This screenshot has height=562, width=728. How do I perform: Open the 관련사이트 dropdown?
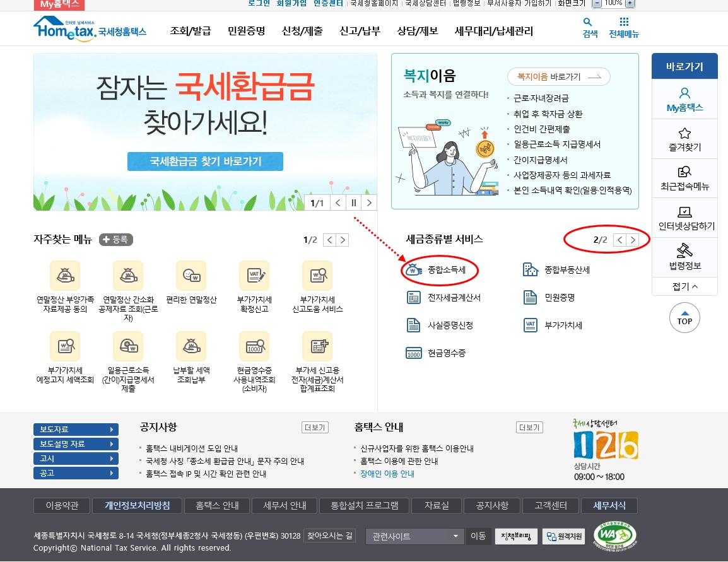pos(415,536)
